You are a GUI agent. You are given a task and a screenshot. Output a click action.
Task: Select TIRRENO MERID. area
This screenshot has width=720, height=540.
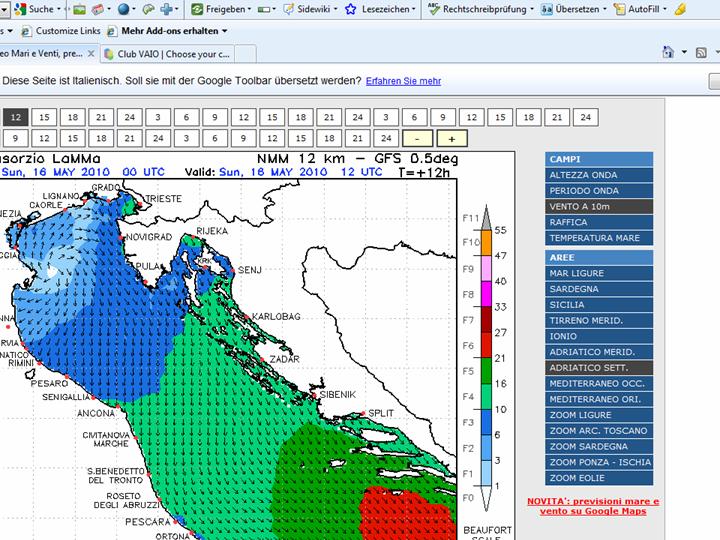[599, 321]
